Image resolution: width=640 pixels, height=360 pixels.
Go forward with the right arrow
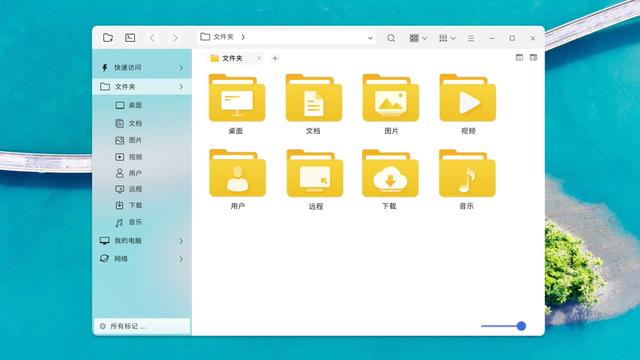(175, 38)
